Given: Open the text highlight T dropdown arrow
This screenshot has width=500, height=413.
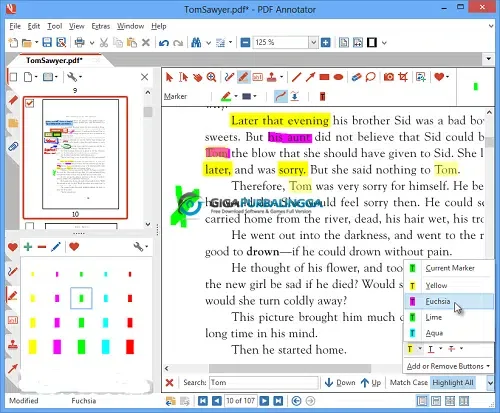Looking at the screenshot, I should [420, 348].
